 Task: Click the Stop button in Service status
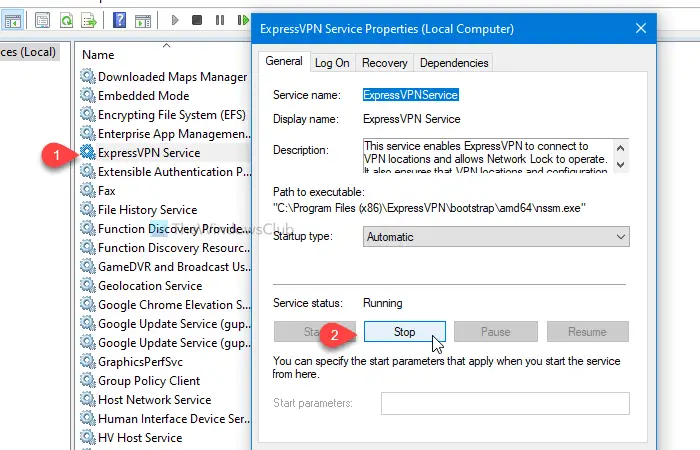tap(404, 332)
